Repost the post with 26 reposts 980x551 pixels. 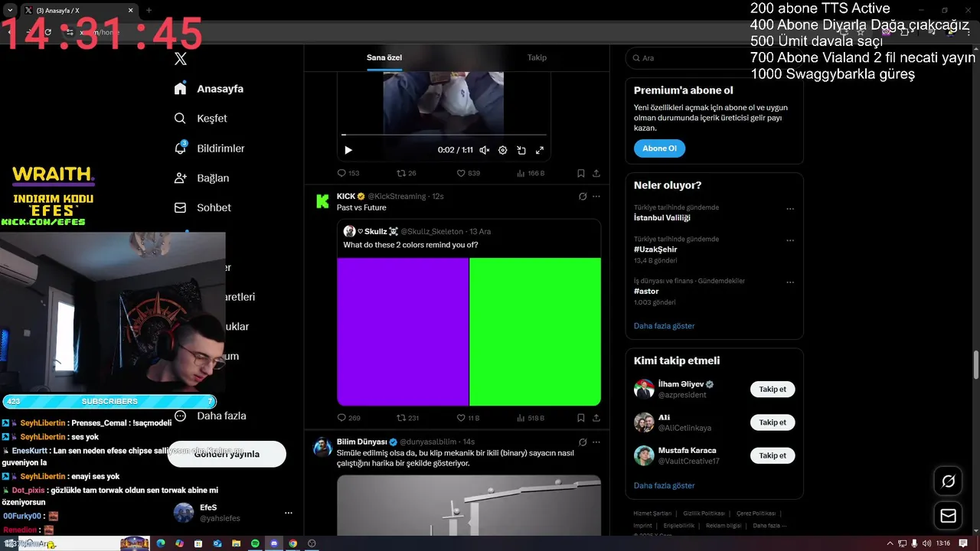click(x=407, y=174)
